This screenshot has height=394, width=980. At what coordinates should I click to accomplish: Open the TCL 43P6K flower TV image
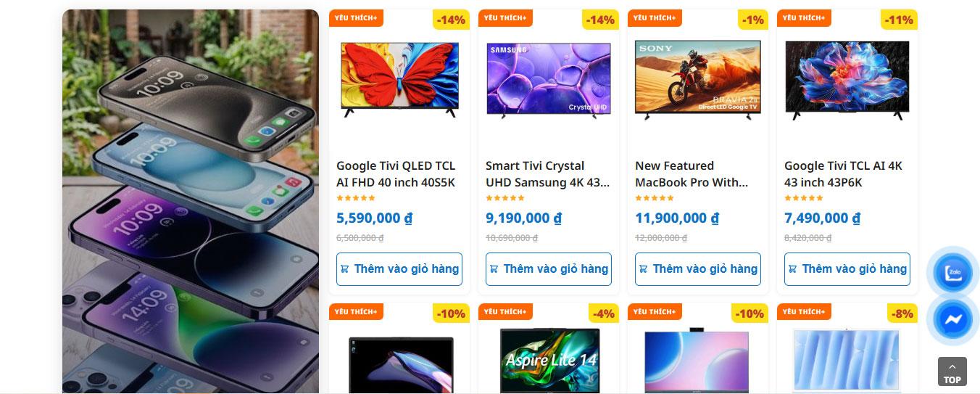847,79
